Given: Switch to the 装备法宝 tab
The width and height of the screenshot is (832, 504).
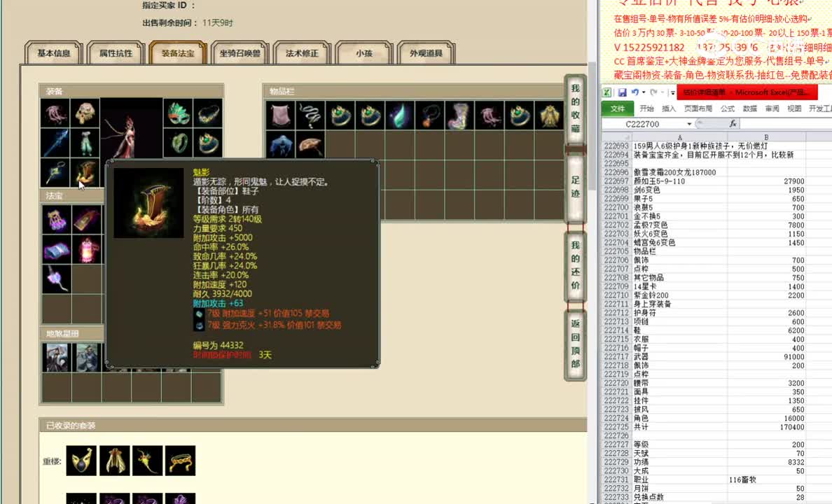Looking at the screenshot, I should coord(178,53).
